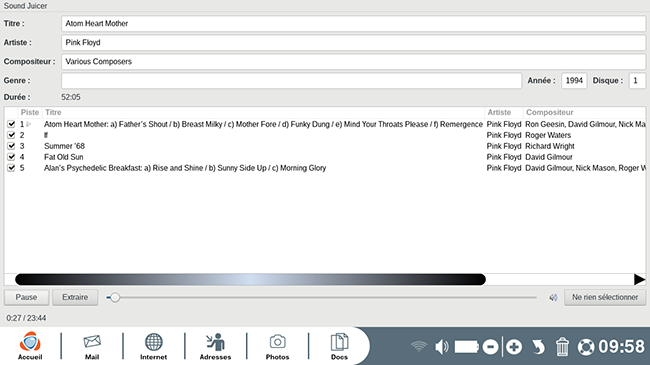This screenshot has width=650, height=365.
Task: Click the scroll-right arrow of the track list
Action: 639,280
